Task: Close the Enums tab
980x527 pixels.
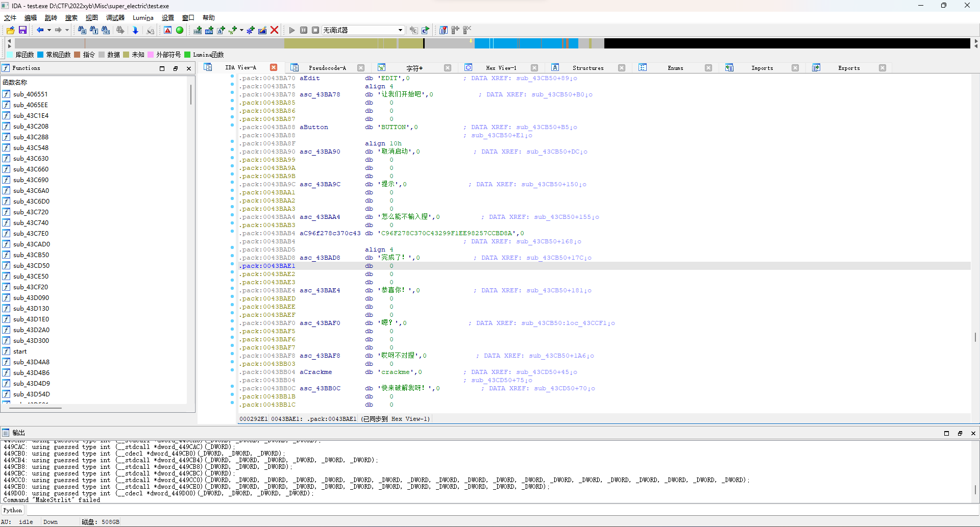Action: coord(708,68)
